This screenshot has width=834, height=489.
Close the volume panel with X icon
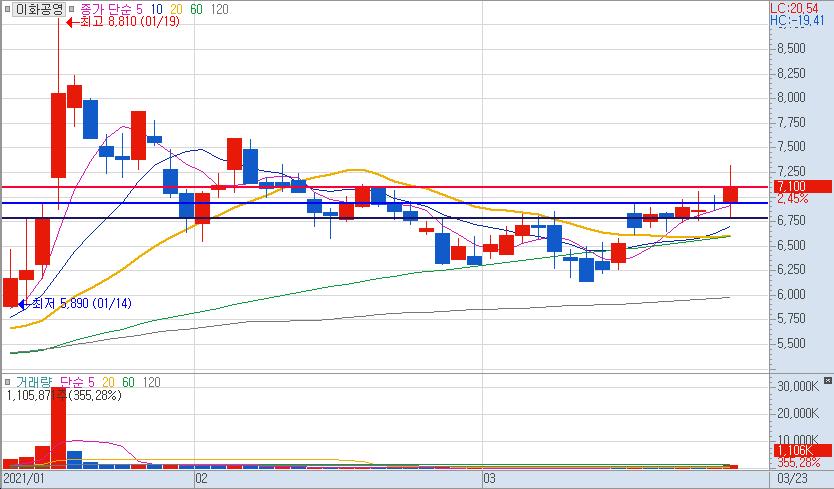(x=828, y=380)
